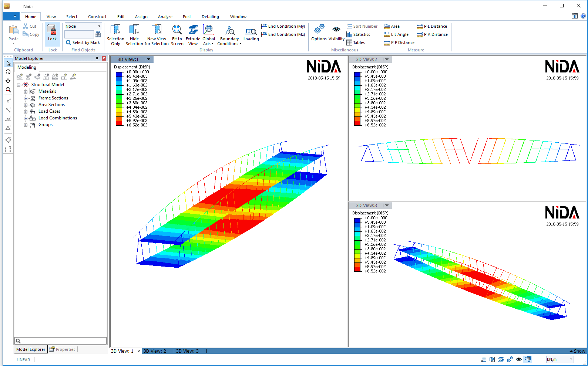The image size is (588, 366).
Task: Measure with the Area tool
Action: [x=392, y=26]
